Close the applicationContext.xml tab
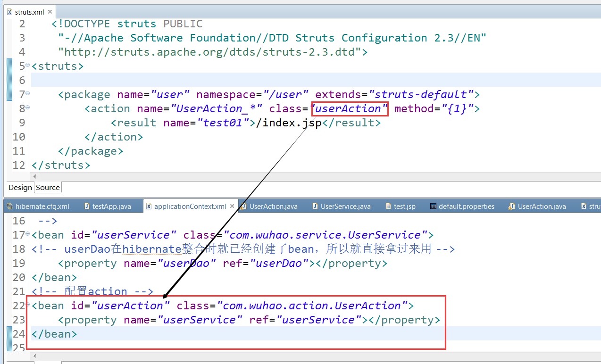This screenshot has width=601, height=364. coord(232,206)
